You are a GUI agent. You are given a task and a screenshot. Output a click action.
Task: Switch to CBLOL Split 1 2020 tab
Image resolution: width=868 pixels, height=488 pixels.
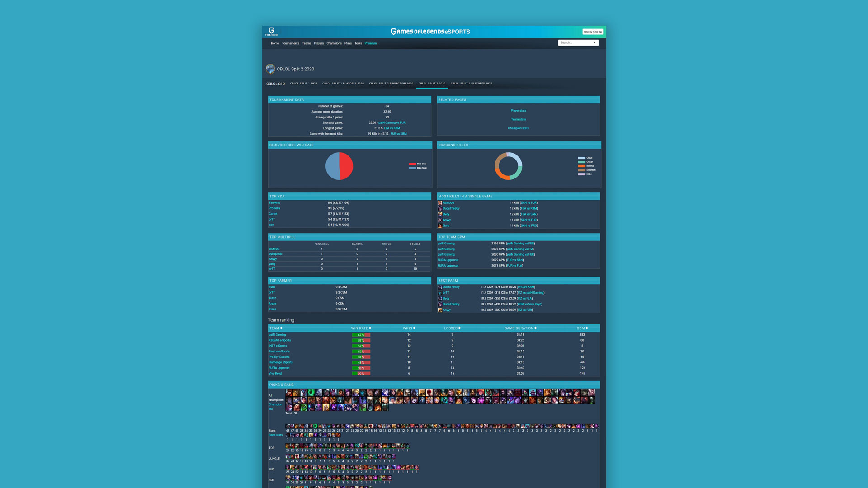[304, 84]
